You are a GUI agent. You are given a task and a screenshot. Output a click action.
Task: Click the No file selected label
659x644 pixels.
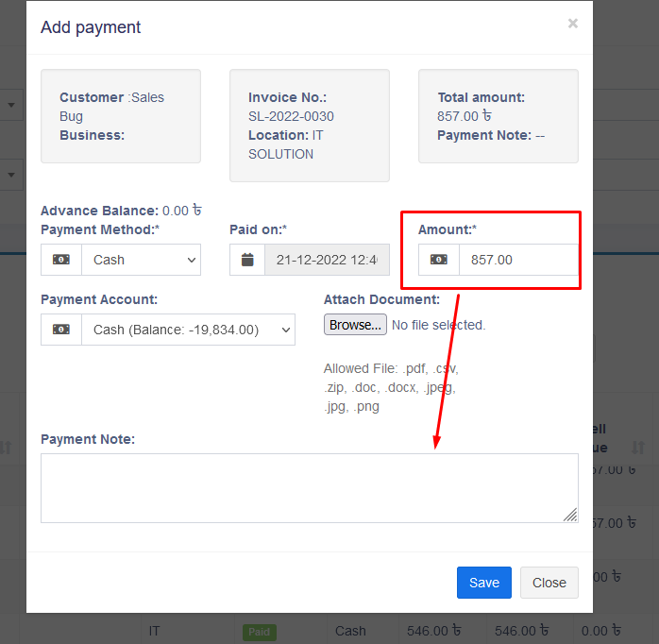coord(439,325)
